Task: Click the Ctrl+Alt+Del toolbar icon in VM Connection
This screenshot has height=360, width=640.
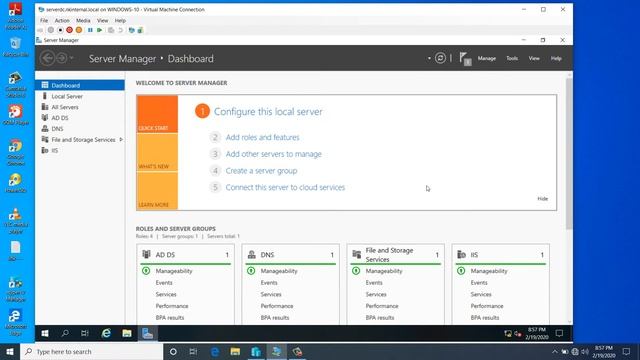Action: [x=40, y=30]
